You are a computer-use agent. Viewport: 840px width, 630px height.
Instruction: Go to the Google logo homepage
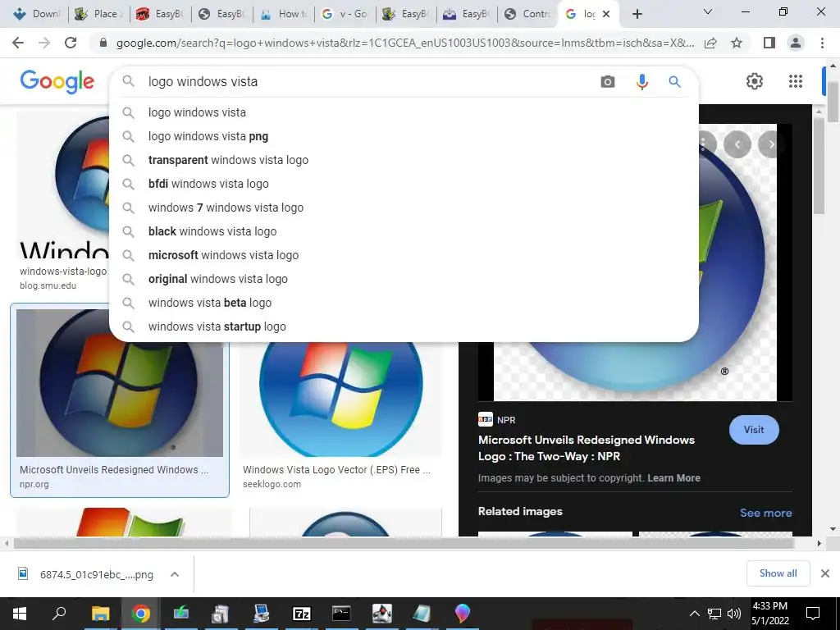(57, 81)
